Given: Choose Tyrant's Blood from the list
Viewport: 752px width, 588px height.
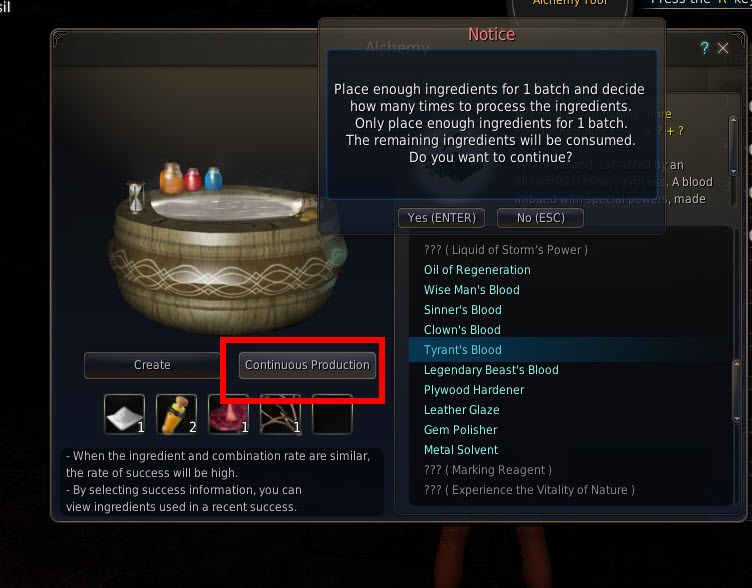Looking at the screenshot, I should pyautogui.click(x=463, y=350).
